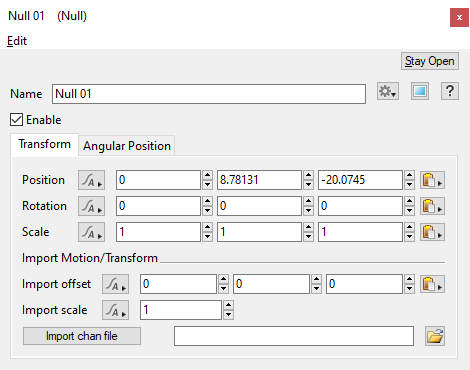Open the Scale animation mode button

[91, 232]
